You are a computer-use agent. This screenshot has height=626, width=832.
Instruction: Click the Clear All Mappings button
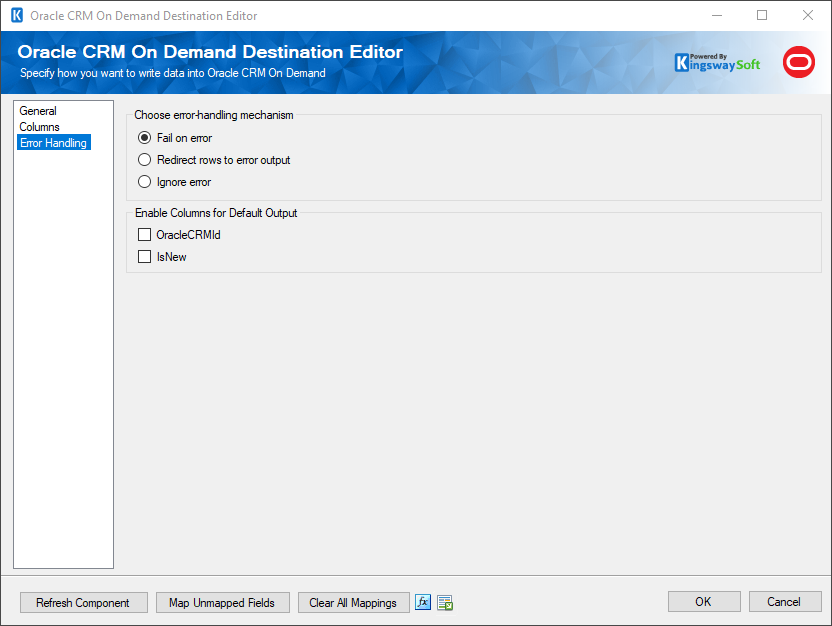353,603
